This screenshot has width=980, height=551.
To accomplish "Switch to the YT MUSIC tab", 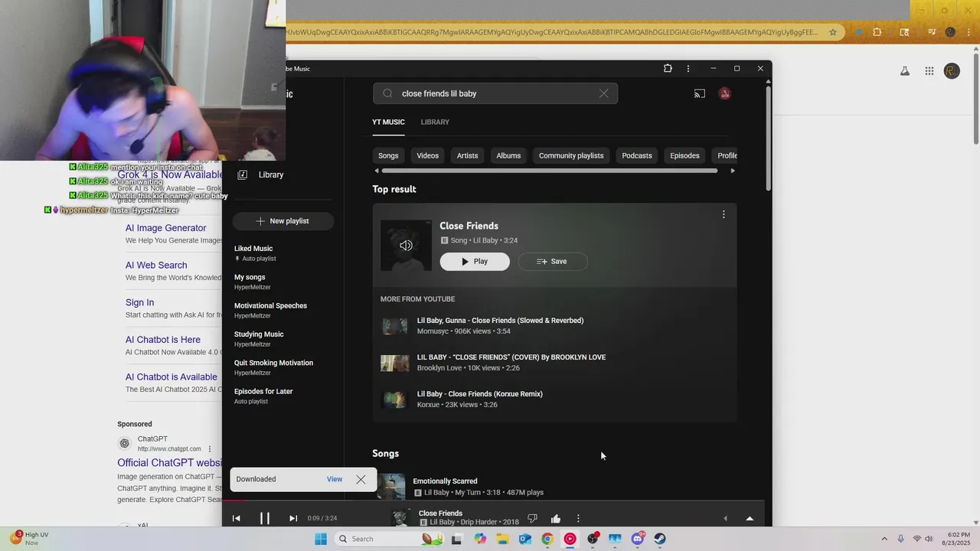I will [388, 122].
